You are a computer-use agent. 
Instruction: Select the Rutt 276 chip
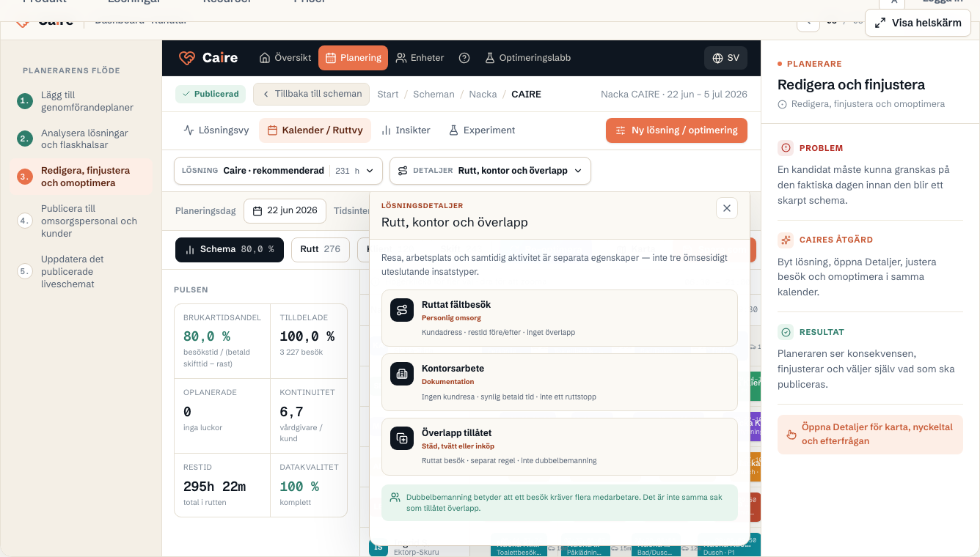[x=321, y=249]
